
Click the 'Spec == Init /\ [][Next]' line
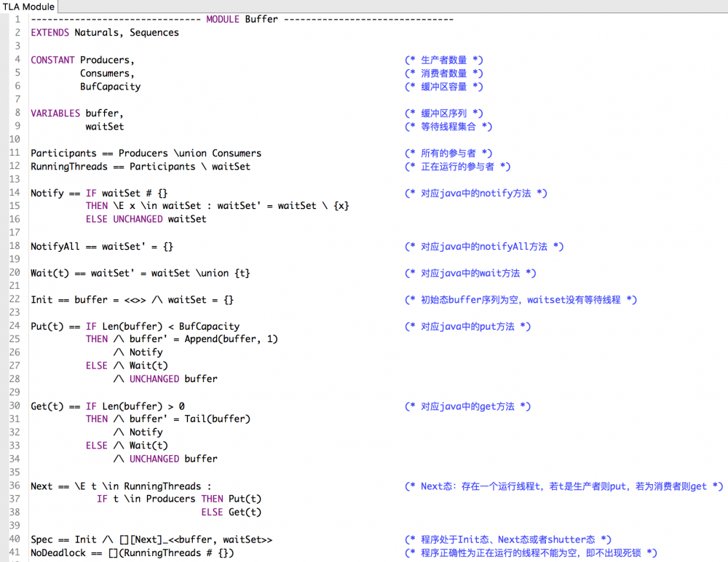tap(151, 539)
